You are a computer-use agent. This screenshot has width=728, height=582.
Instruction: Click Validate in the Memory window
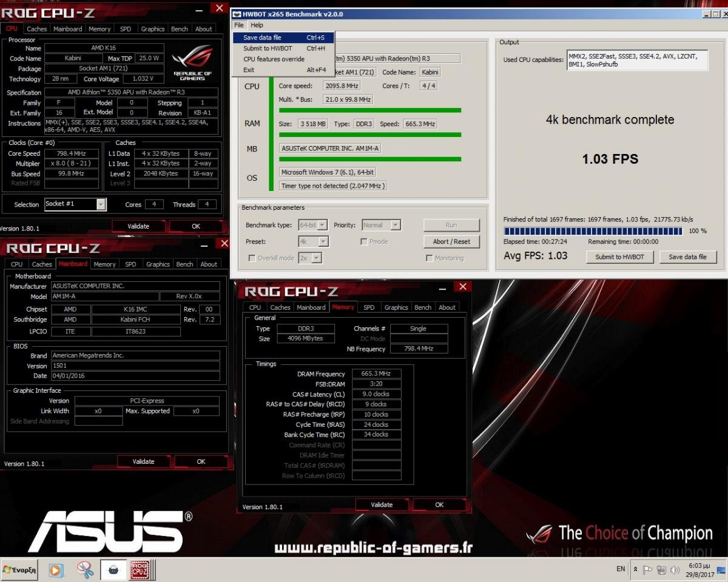pos(382,504)
